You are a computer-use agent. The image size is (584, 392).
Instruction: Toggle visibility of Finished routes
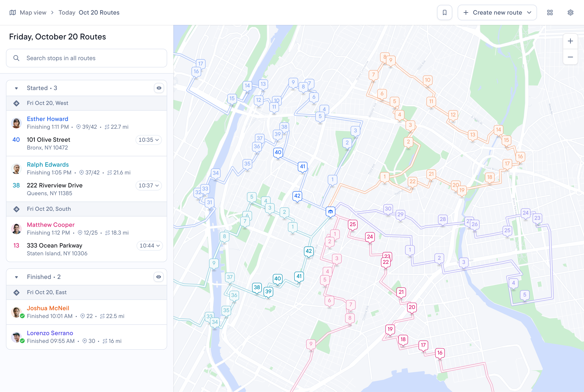pyautogui.click(x=159, y=277)
